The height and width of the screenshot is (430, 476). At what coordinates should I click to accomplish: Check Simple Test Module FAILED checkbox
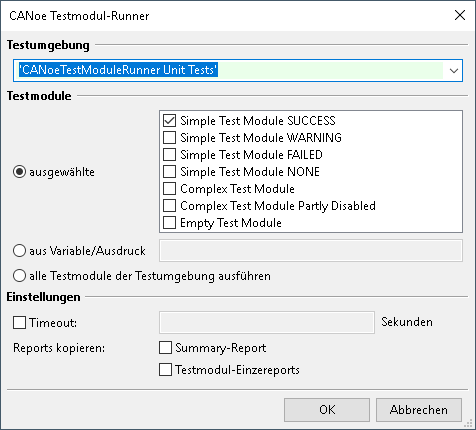169,154
